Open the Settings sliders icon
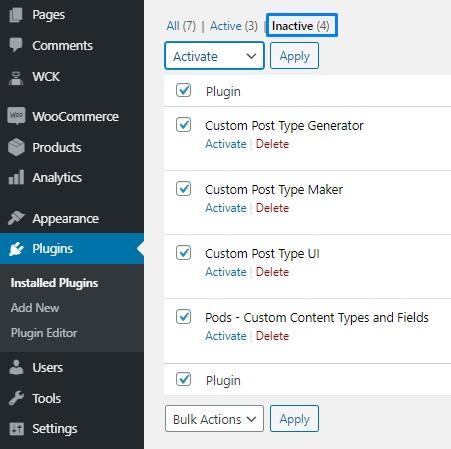Screen dimensions: 451x449 coord(16,429)
